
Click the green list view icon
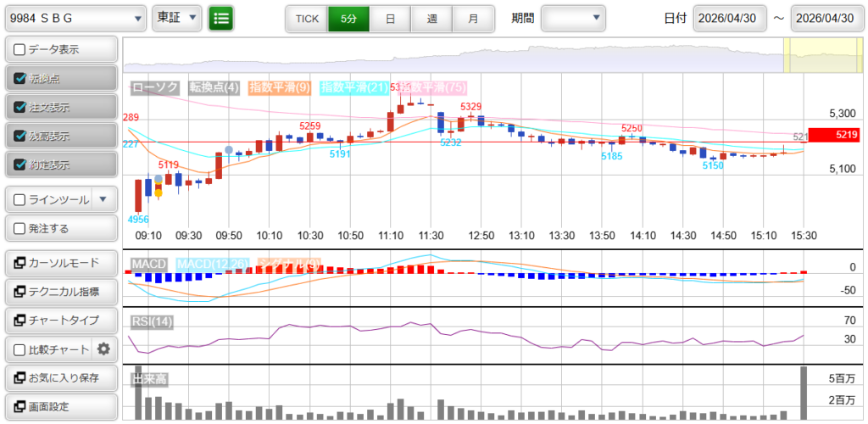tap(221, 18)
